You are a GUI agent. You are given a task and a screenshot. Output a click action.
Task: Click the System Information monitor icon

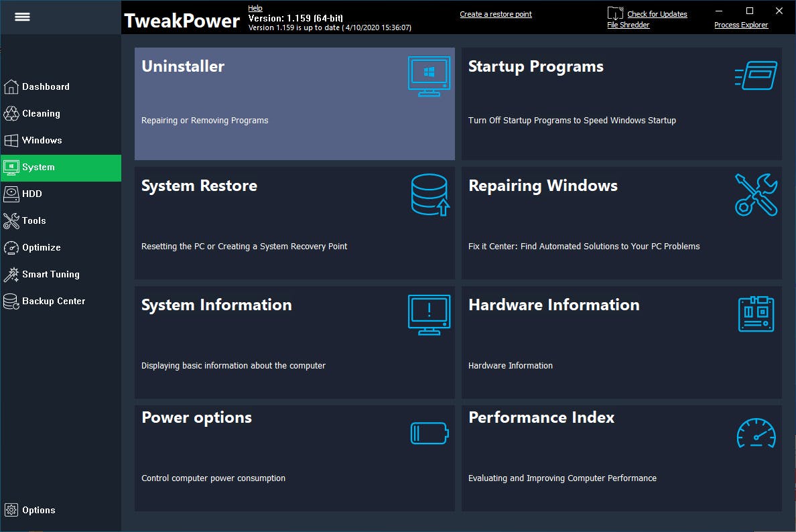click(429, 315)
